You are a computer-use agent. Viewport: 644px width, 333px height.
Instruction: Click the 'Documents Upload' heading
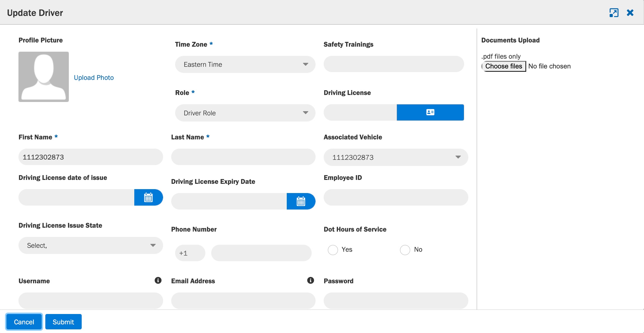[510, 40]
